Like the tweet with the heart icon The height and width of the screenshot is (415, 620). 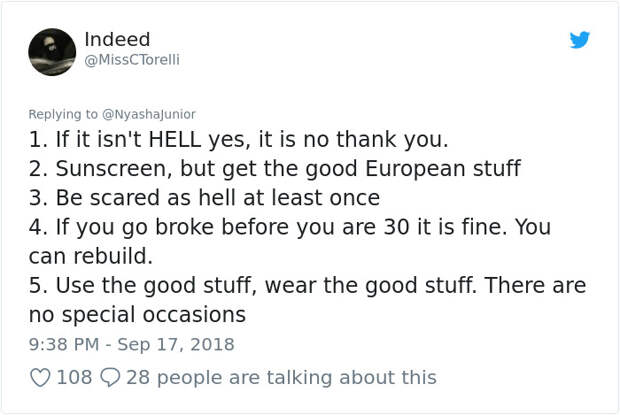pos(40,377)
